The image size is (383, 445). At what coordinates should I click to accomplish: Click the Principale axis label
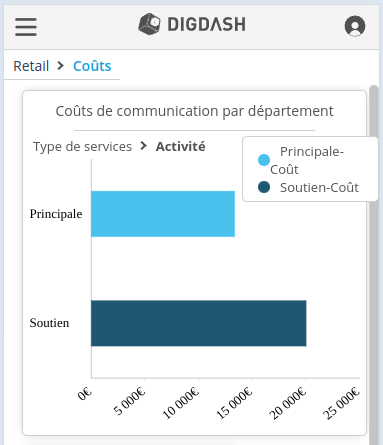56,214
